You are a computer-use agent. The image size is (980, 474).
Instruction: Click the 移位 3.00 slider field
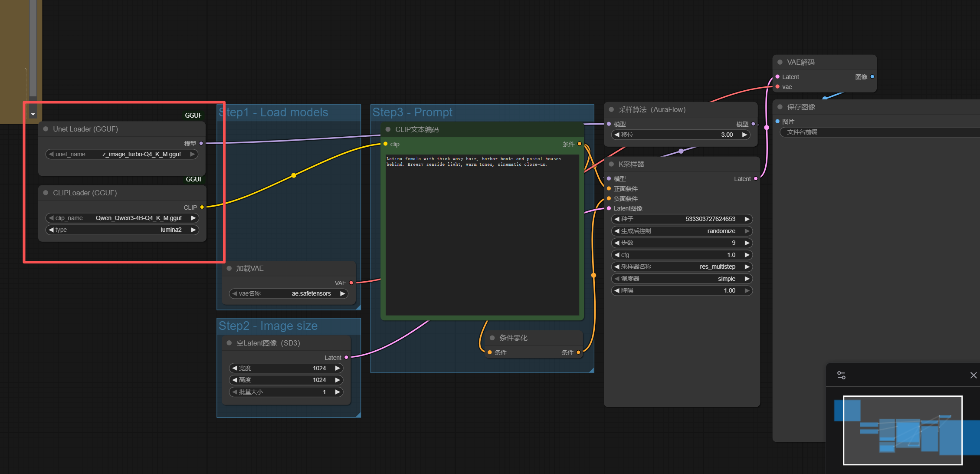pyautogui.click(x=681, y=135)
